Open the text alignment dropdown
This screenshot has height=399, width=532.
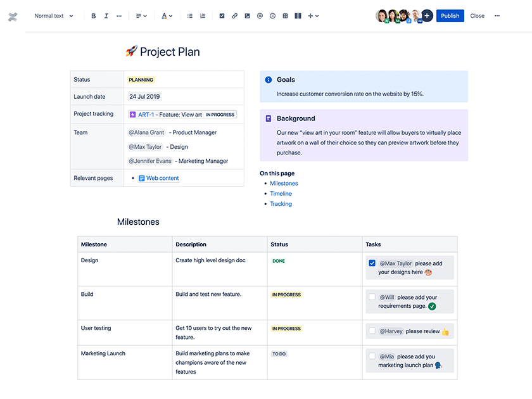(140, 16)
